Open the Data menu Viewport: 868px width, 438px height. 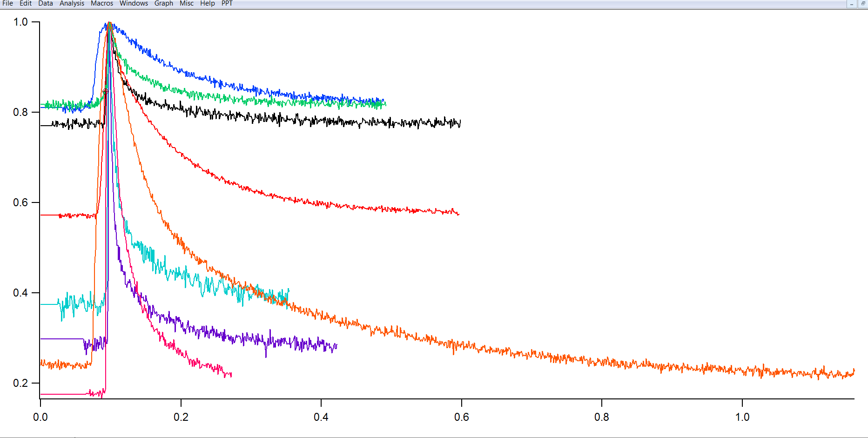click(45, 3)
